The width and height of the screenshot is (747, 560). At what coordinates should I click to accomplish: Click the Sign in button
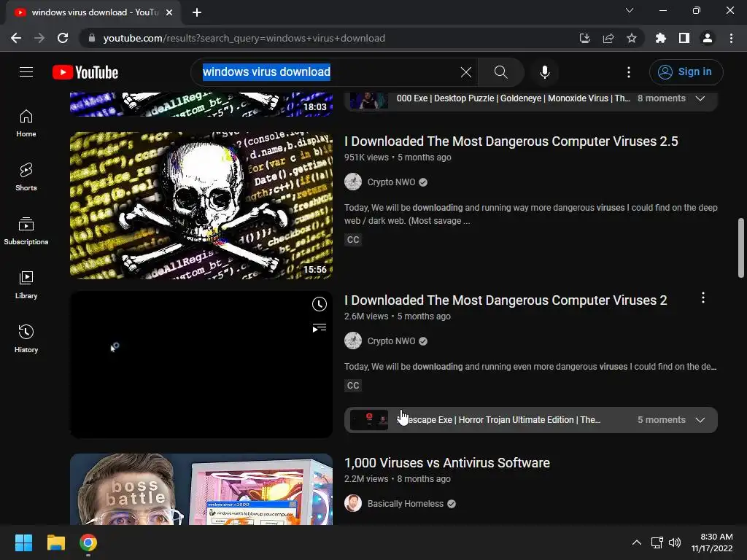point(686,72)
